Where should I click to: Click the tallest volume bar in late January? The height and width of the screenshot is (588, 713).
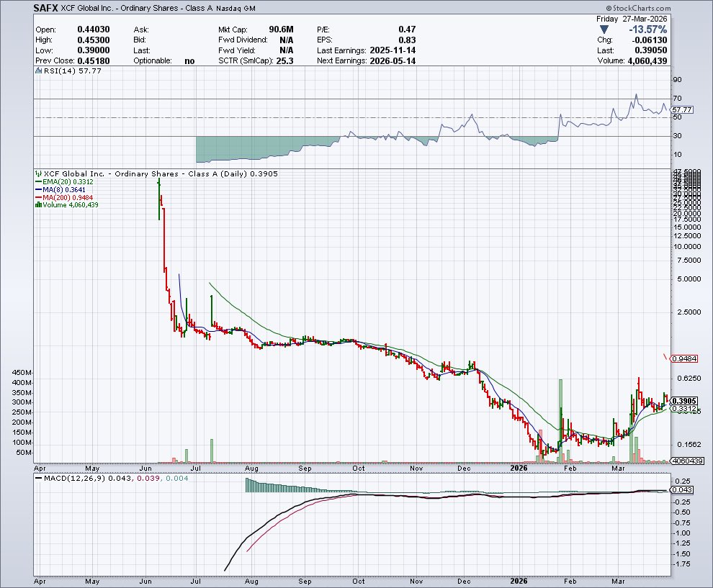coord(560,421)
